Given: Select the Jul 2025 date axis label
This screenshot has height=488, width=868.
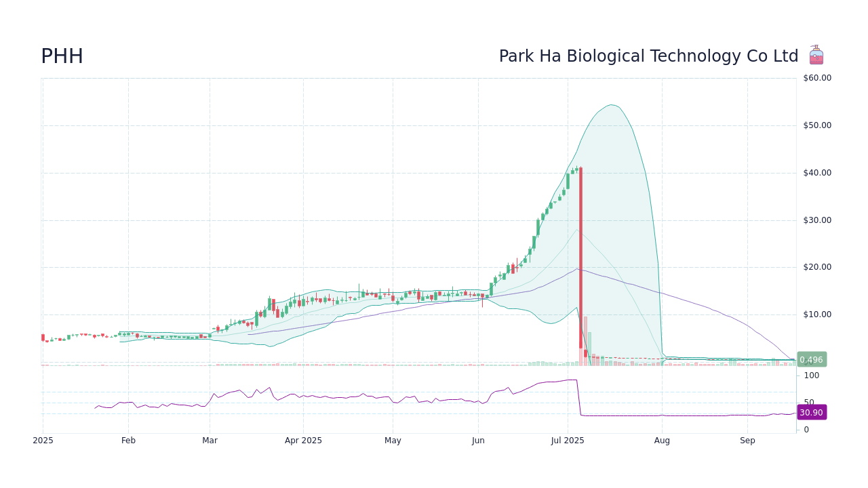Looking at the screenshot, I should [x=568, y=440].
